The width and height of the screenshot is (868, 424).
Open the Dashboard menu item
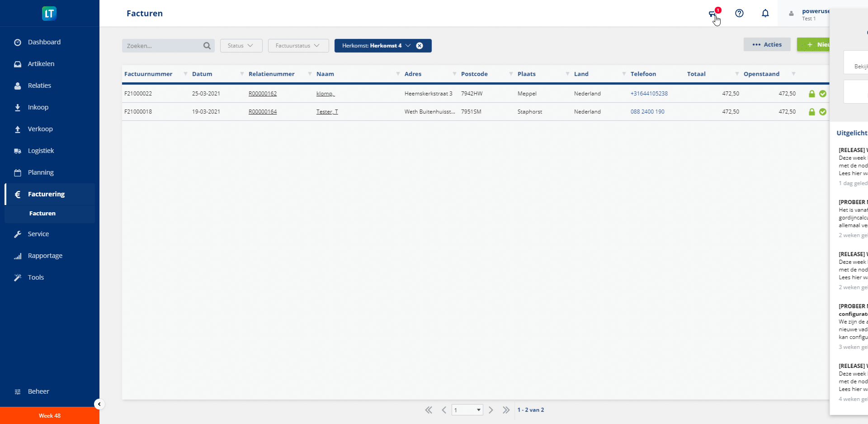pos(44,42)
